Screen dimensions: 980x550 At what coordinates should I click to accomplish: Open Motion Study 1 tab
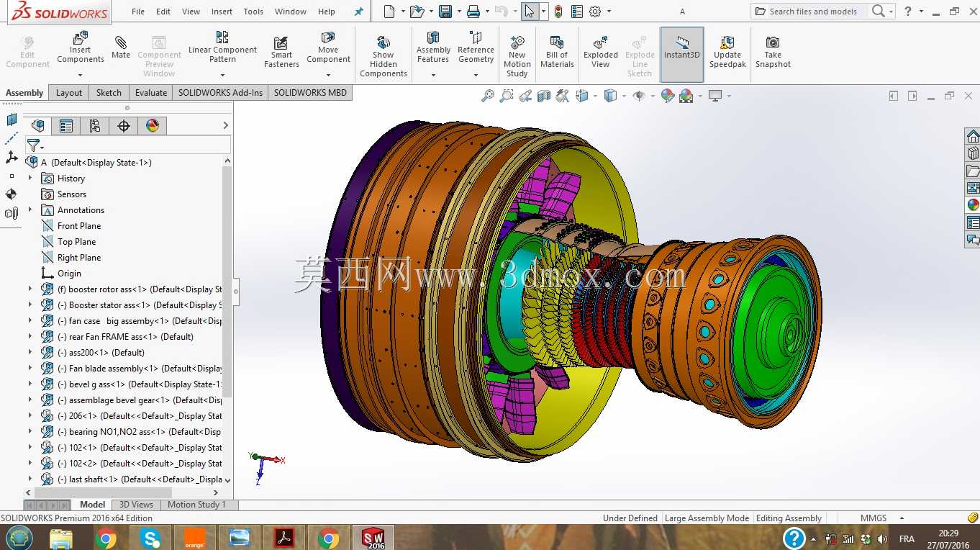click(x=196, y=505)
